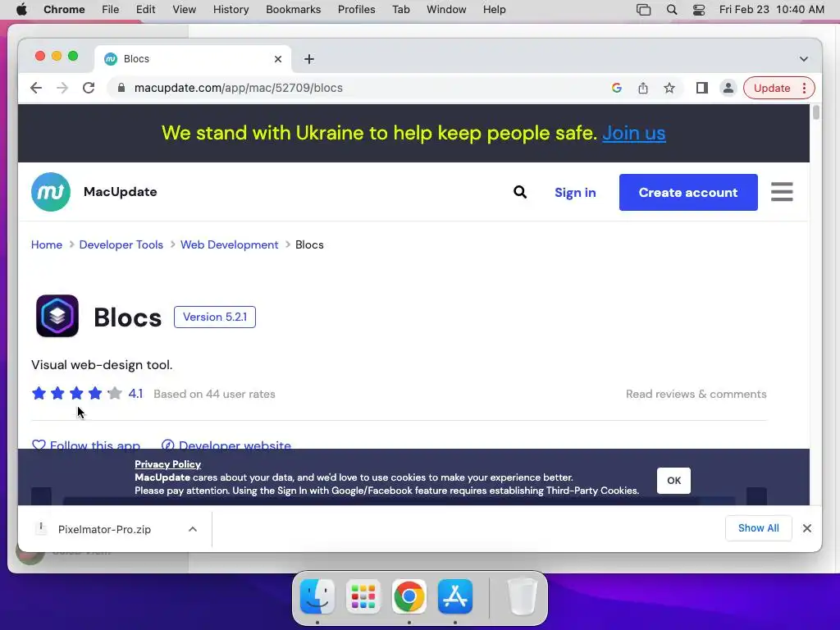The height and width of the screenshot is (630, 840).
Task: Open the Help menu
Action: point(494,10)
